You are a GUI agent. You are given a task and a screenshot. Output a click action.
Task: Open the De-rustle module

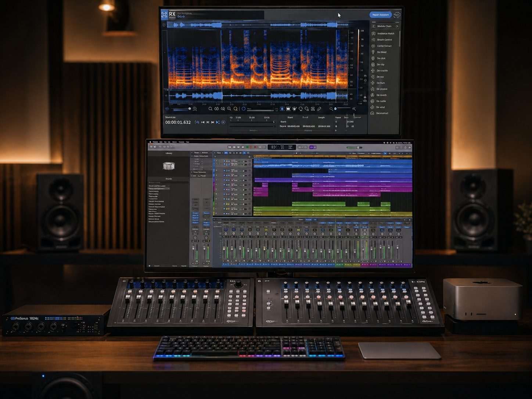[379, 101]
